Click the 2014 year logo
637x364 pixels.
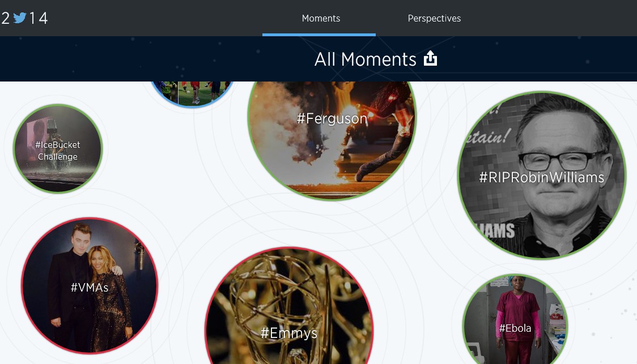point(24,18)
